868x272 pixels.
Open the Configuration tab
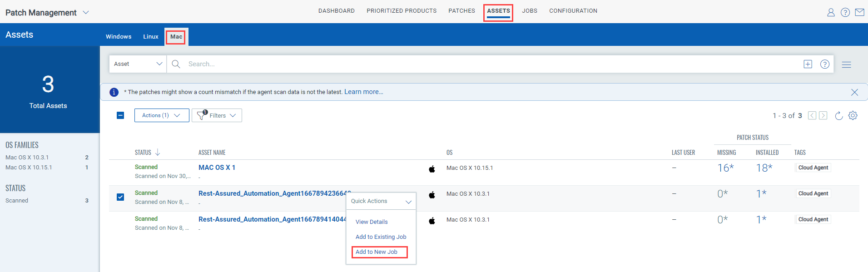click(x=573, y=10)
